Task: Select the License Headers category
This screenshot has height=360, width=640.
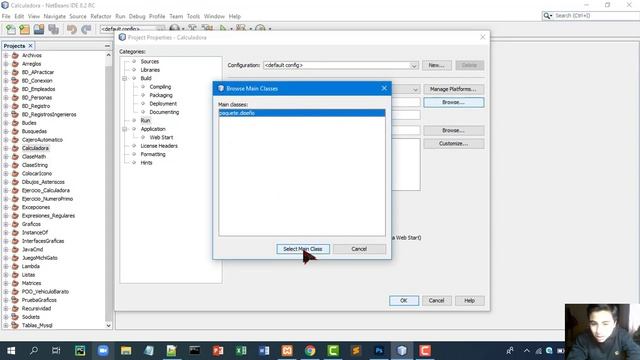Action: point(159,146)
